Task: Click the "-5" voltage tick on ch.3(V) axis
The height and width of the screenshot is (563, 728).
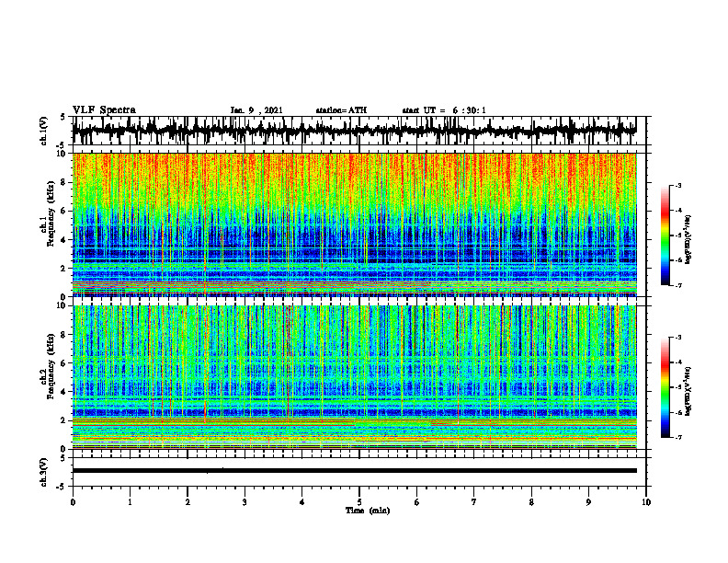Action: [x=61, y=487]
